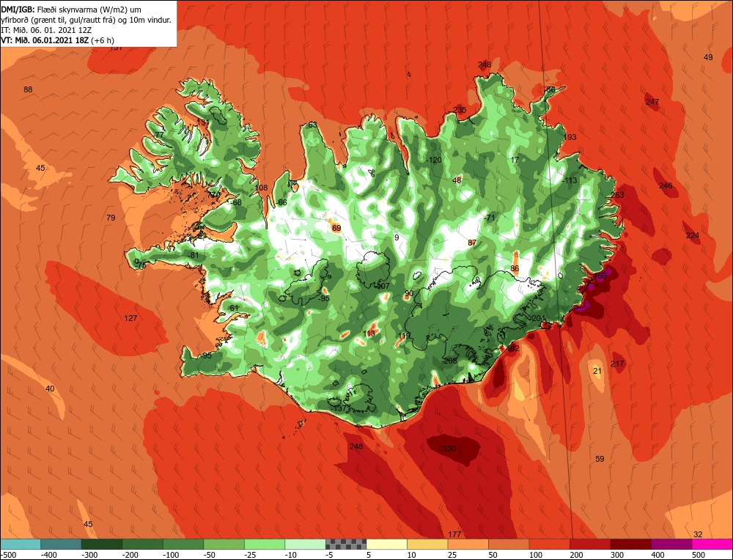Click the map value '-81' on the Snæfellsnes peninsula
Image resolution: width=733 pixels, height=560 pixels.
[194, 256]
